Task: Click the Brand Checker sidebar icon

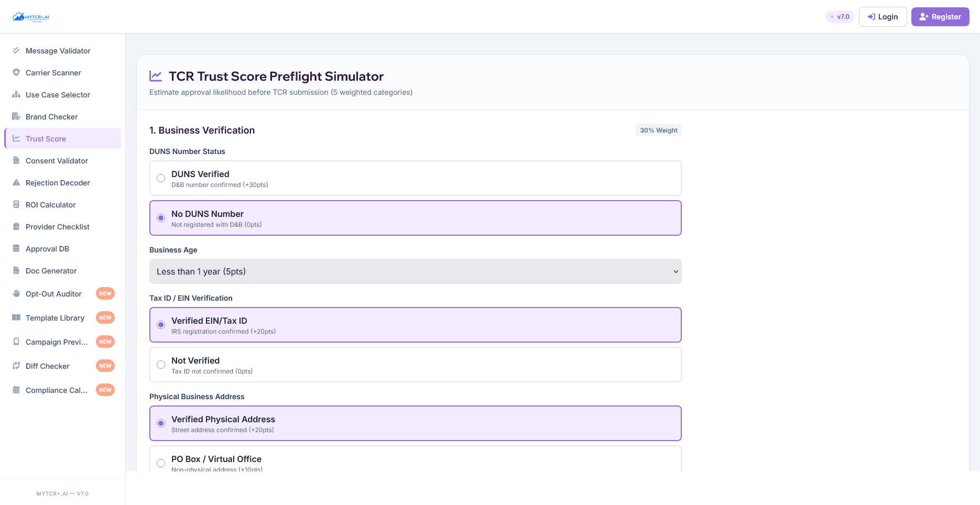Action: coord(16,116)
